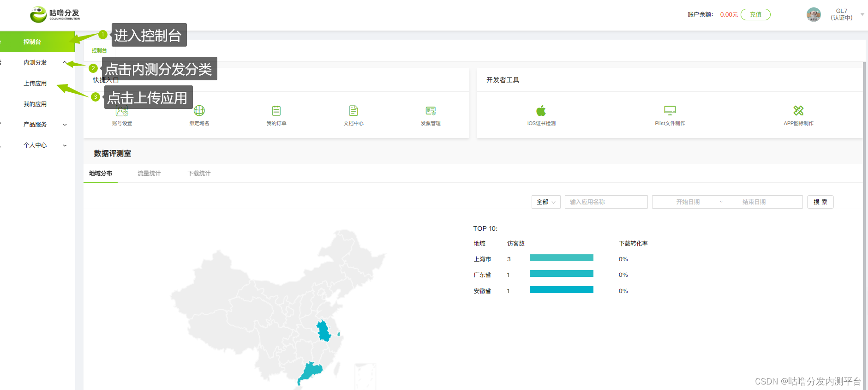Pick the 结束日期 end date field
Viewport: 868px width, 390px height.
pos(754,202)
